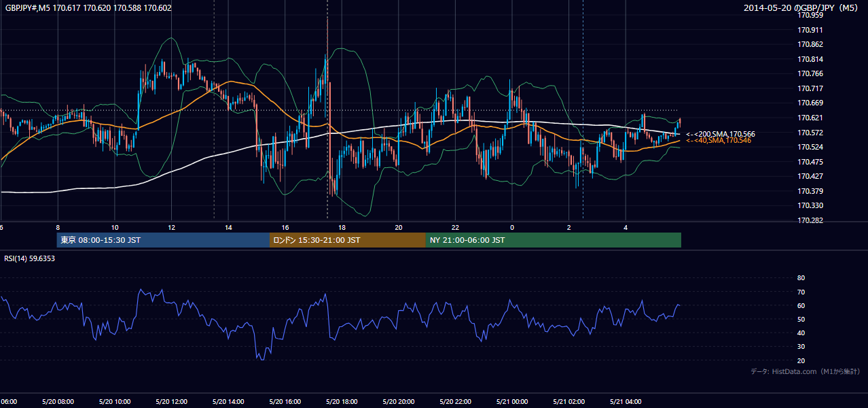Click price level 170.621 on the axis
Viewport: 868px width, 408px height.
pyautogui.click(x=810, y=118)
